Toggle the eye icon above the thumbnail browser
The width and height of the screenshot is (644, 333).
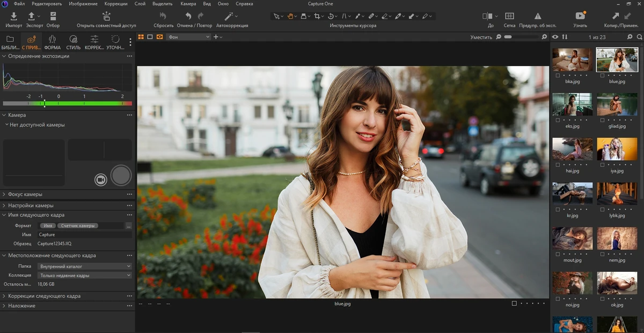pyautogui.click(x=555, y=37)
